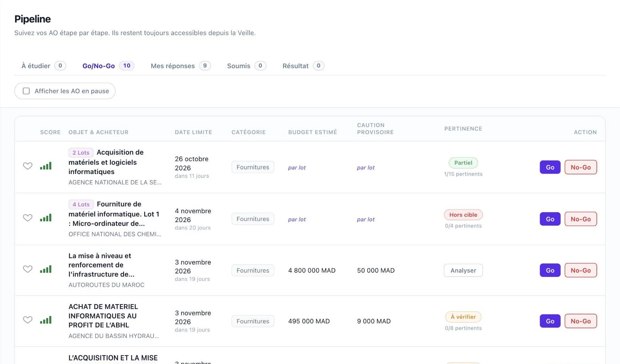The image size is (620, 364).
Task: Click score bars icon of Autoroutes du Maroc row
Action: coord(46,269)
